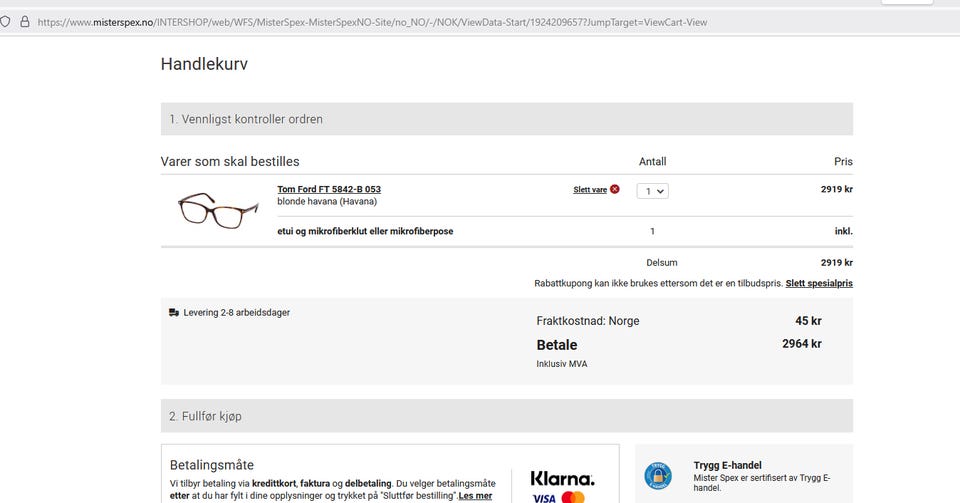The height and width of the screenshot is (503, 960).
Task: Click the total amount 2964 kr
Action: [x=801, y=344]
